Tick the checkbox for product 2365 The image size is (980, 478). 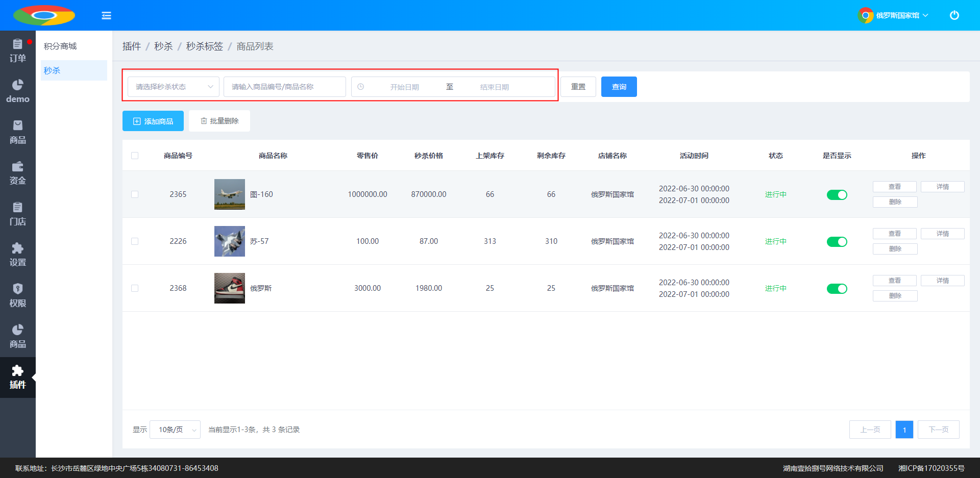coord(135,194)
